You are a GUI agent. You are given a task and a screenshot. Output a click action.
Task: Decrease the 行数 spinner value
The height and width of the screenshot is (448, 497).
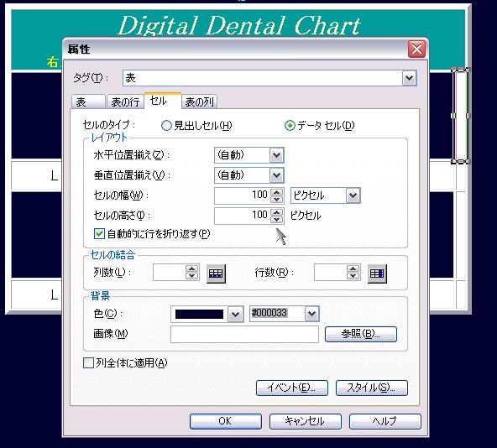pyautogui.click(x=353, y=276)
